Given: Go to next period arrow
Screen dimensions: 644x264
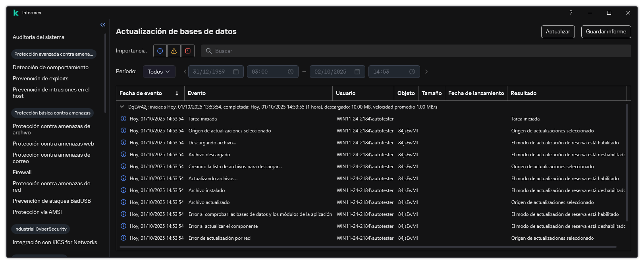Looking at the screenshot, I should 426,72.
